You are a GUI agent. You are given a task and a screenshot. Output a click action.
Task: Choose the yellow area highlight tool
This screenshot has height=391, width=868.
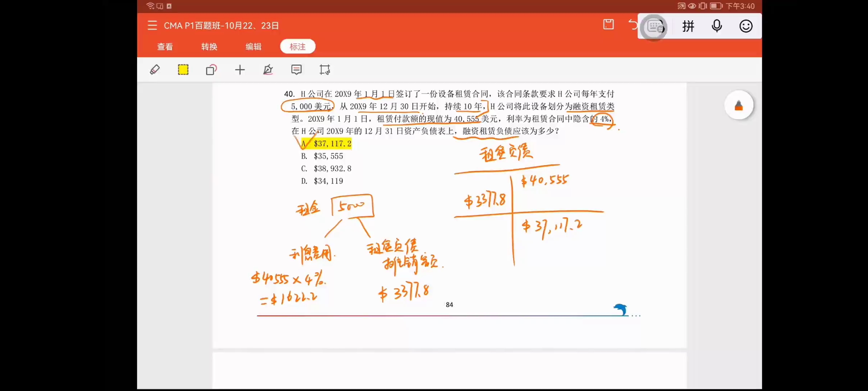click(183, 70)
